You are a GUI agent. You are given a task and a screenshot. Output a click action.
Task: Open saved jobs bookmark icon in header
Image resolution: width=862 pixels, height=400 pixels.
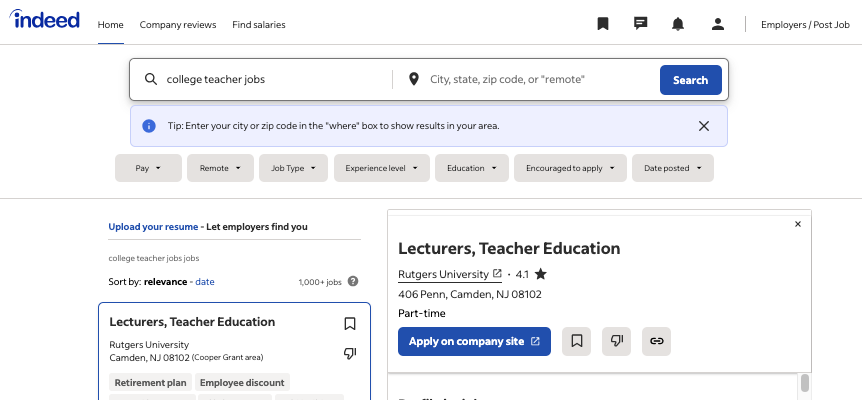point(603,24)
